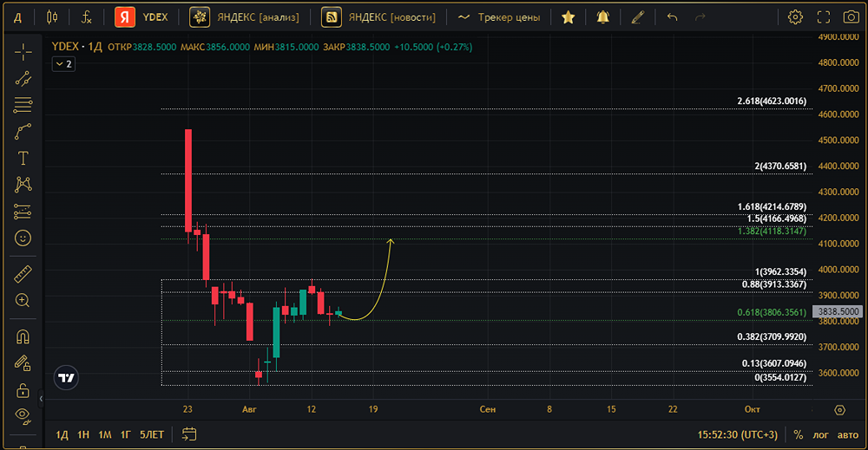Hide all drawings with eye icon
Screen dimensions: 868x450
23,415
